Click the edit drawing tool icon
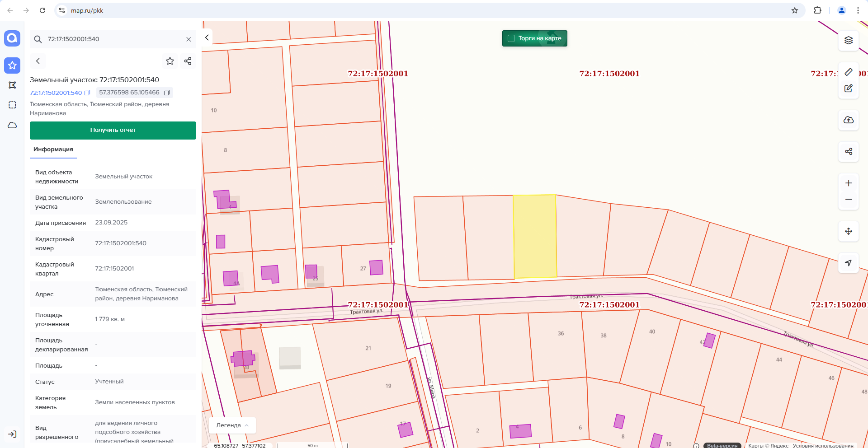Screen dimensions: 868x448 (x=849, y=89)
